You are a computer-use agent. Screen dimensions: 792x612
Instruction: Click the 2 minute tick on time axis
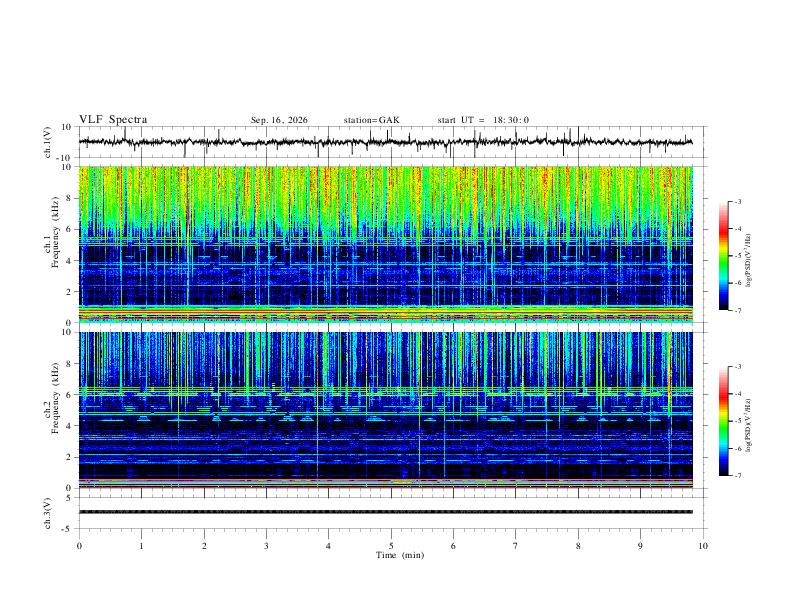pos(204,546)
